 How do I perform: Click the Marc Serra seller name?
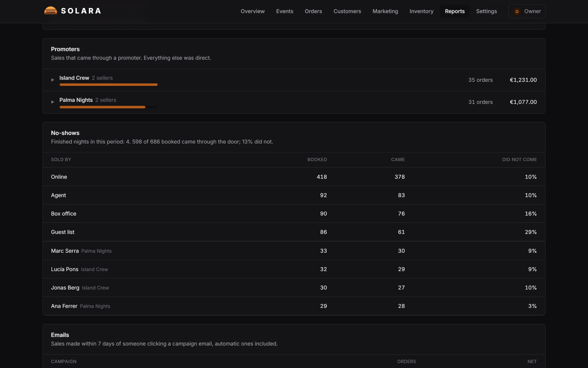(x=65, y=251)
